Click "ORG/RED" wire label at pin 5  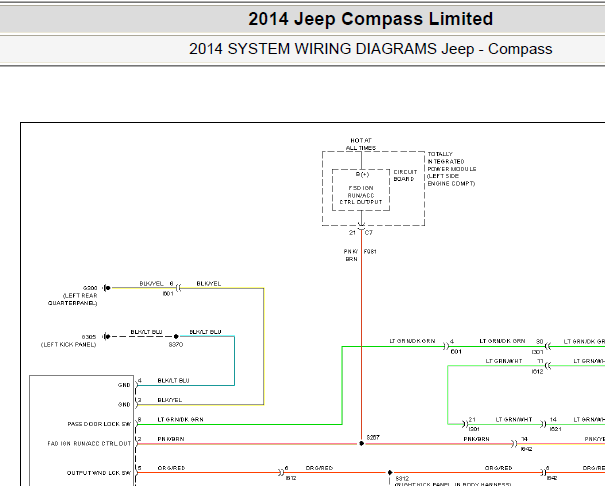pyautogui.click(x=171, y=468)
